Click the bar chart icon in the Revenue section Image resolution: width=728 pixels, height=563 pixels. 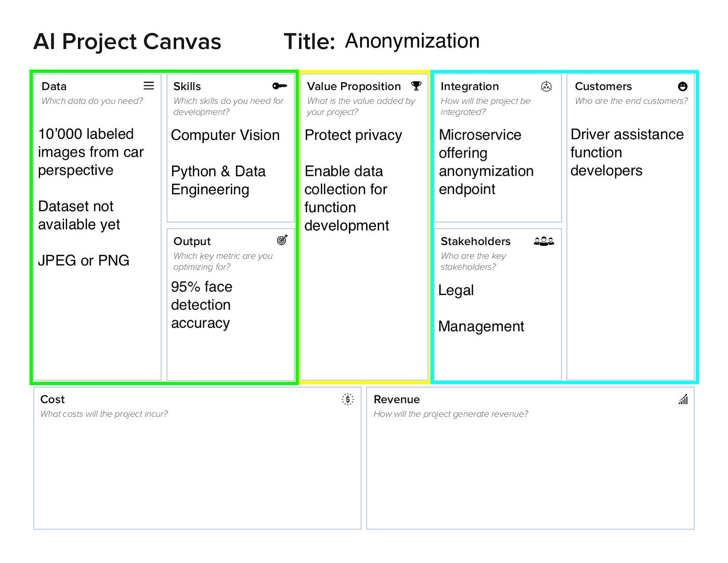(x=683, y=399)
